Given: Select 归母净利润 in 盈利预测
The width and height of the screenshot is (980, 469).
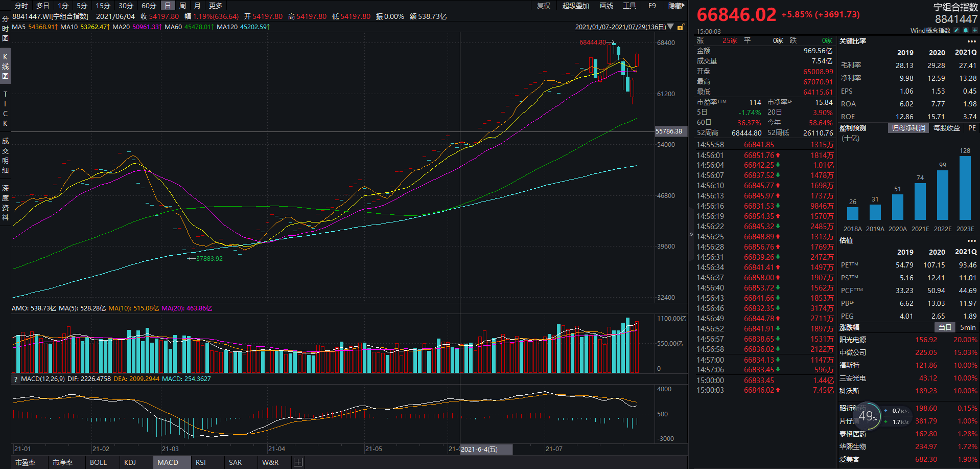Looking at the screenshot, I should click(908, 128).
